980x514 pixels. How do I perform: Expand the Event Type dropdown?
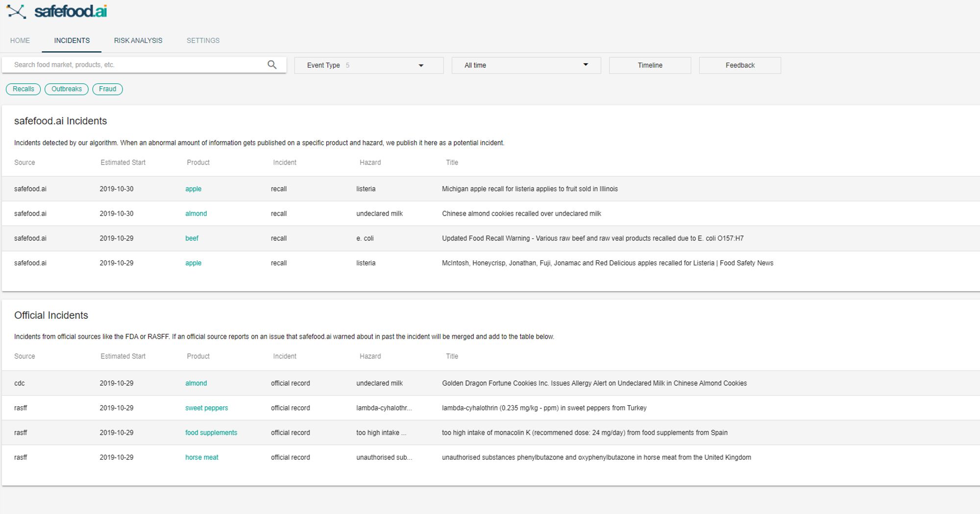click(369, 65)
